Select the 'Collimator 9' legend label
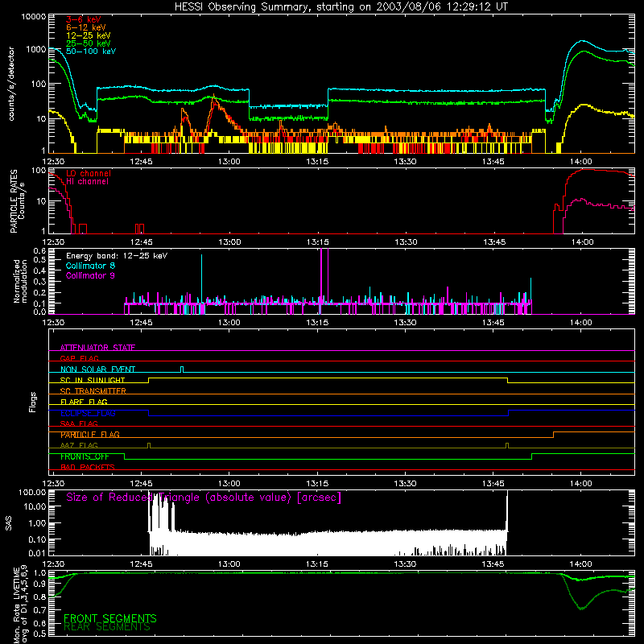 pos(90,275)
